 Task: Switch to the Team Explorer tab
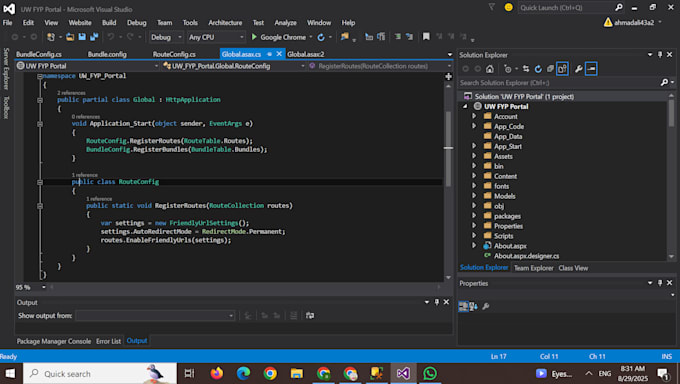pyautogui.click(x=533, y=268)
